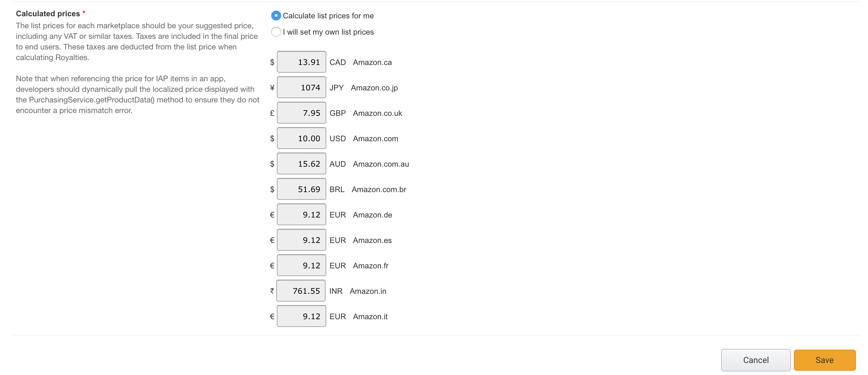The height and width of the screenshot is (375, 868).
Task: Select the EUR price box for Amazon.fr
Action: 302,265
